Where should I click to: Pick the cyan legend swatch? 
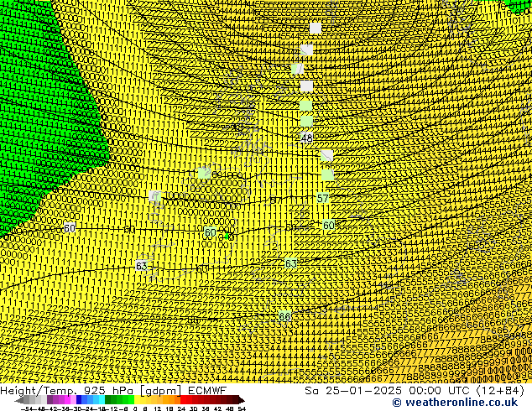102,400
